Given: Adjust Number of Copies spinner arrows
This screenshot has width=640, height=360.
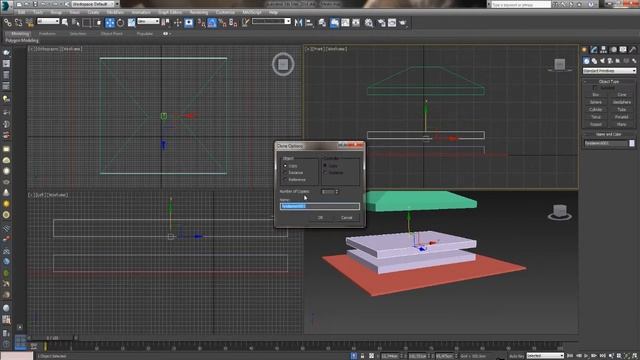Looking at the screenshot, I should tap(337, 191).
